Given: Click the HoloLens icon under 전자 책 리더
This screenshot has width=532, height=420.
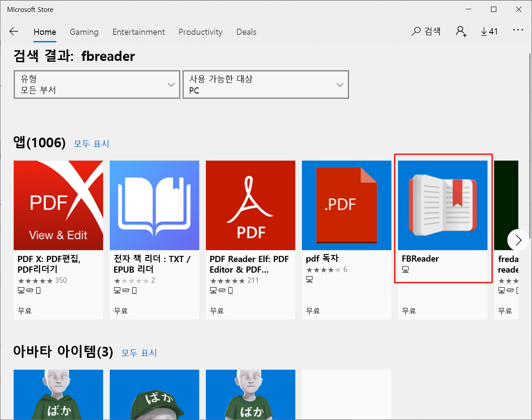Looking at the screenshot, I should coord(126,290).
